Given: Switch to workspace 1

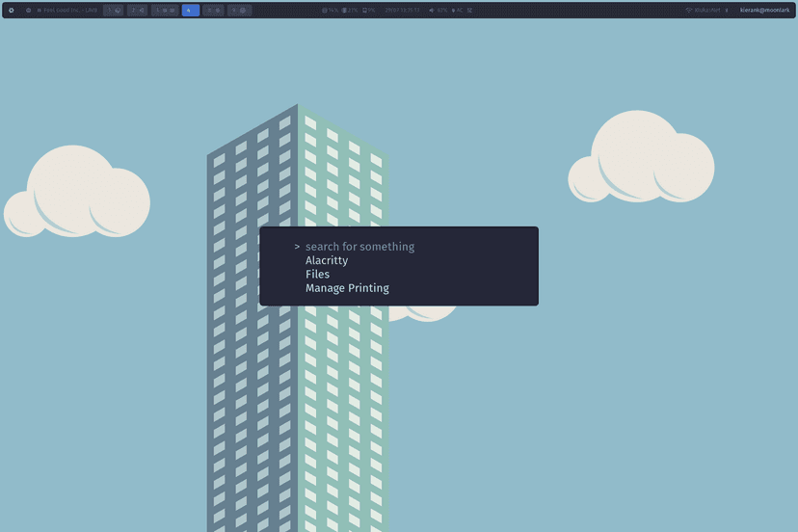Looking at the screenshot, I should (113, 10).
